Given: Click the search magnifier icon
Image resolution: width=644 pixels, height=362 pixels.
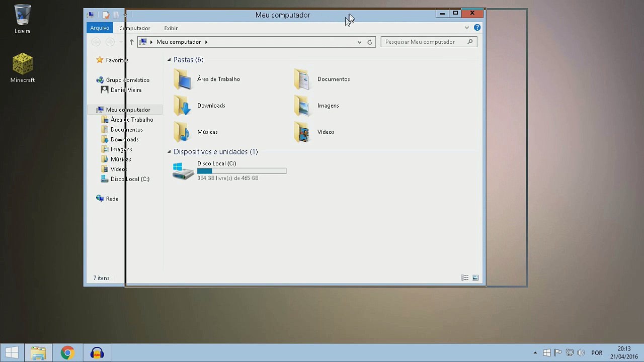Looking at the screenshot, I should (x=470, y=42).
